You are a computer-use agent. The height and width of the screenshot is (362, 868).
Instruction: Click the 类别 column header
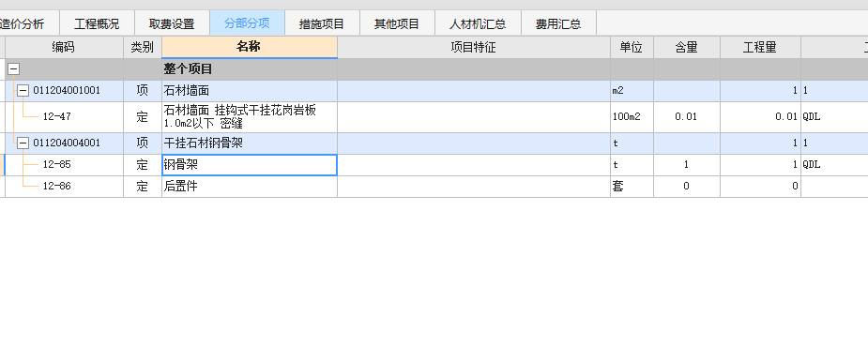point(143,48)
